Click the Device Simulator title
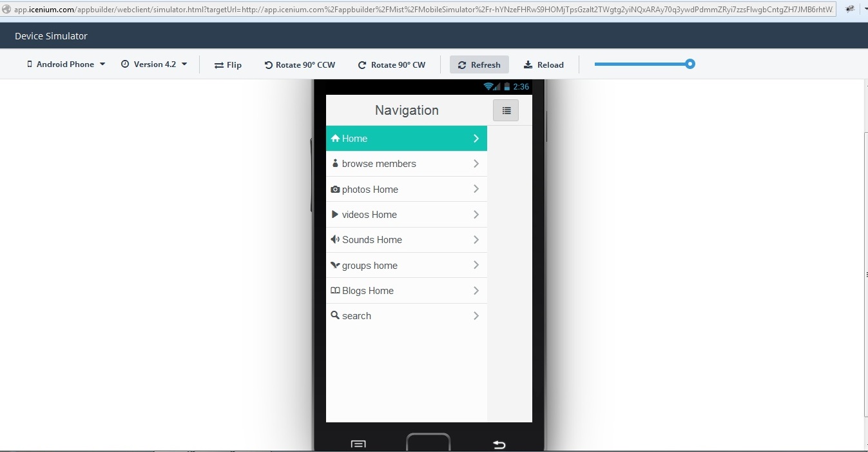Screen dimensions: 868x452 click(51, 36)
